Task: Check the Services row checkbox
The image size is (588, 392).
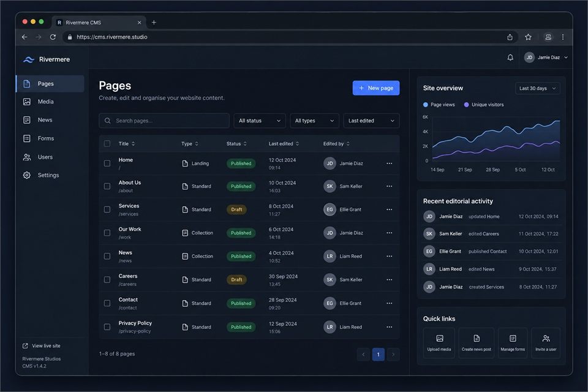Action: point(107,209)
